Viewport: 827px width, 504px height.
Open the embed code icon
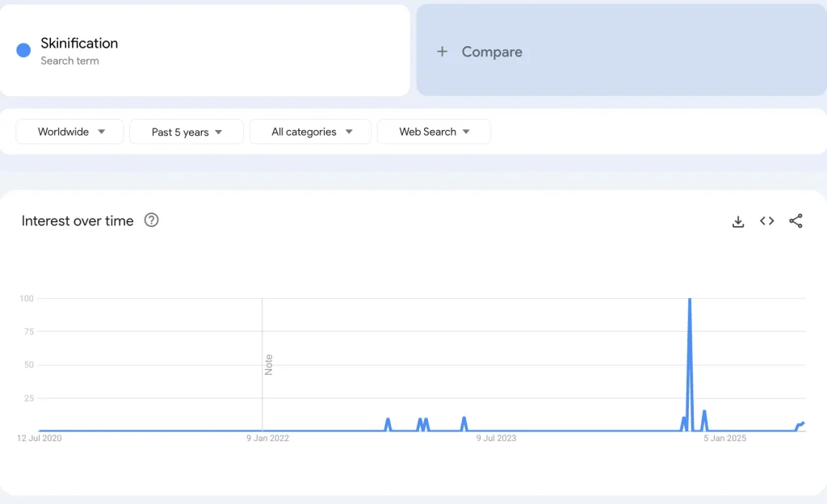click(766, 221)
